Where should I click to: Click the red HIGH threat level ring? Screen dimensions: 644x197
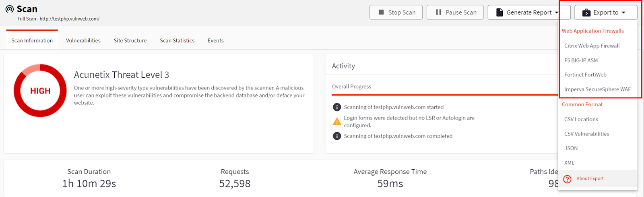pos(40,91)
